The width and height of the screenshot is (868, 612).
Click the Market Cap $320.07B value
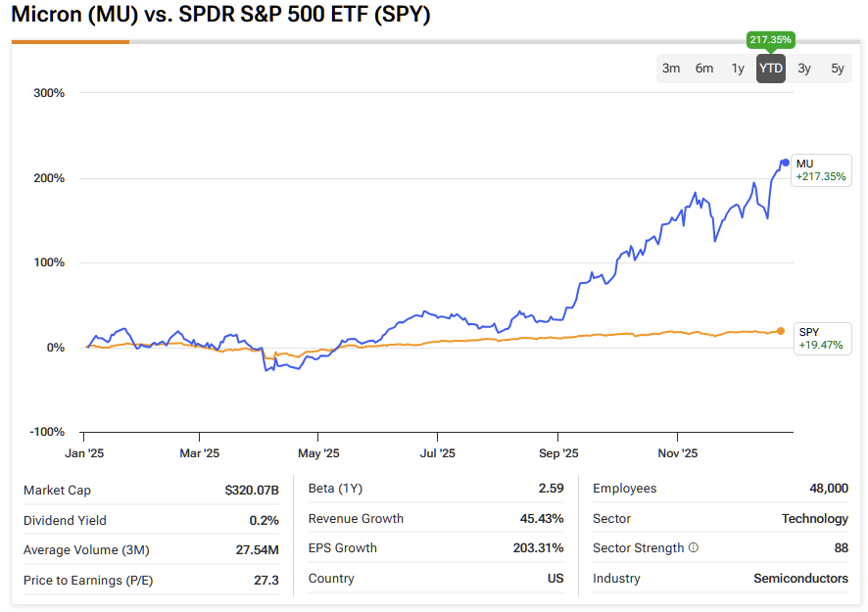(252, 490)
